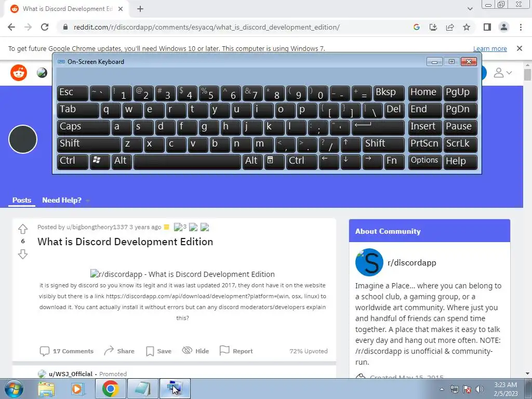Expand the Need Help? menu
The image size is (532, 399).
point(66,200)
